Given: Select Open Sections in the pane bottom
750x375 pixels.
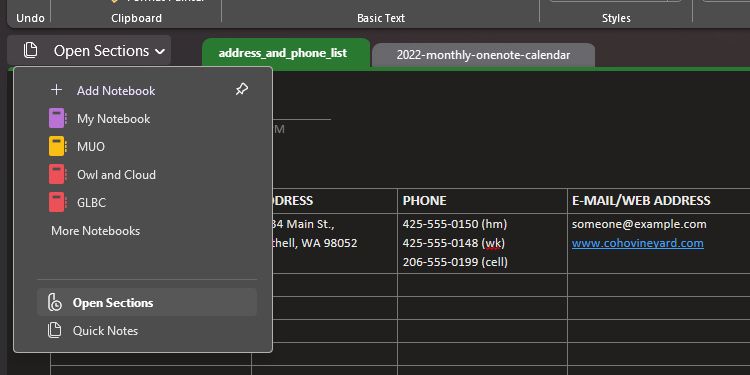Looking at the screenshot, I should [x=147, y=302].
